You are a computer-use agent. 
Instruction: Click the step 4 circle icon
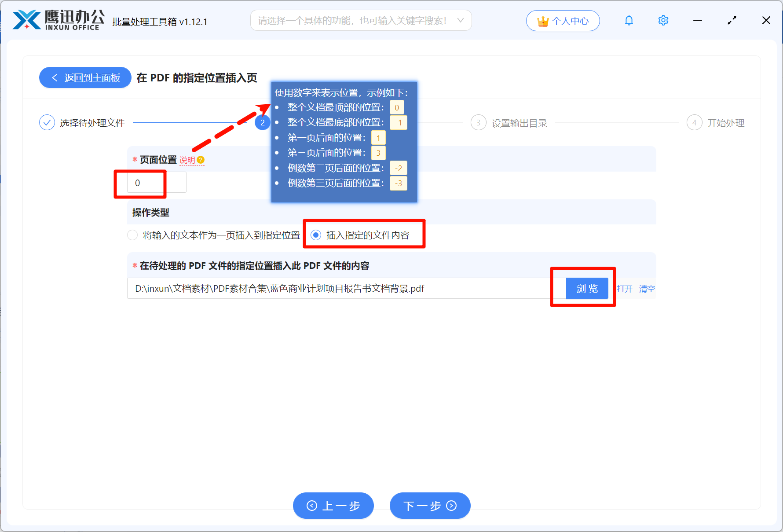(x=694, y=123)
